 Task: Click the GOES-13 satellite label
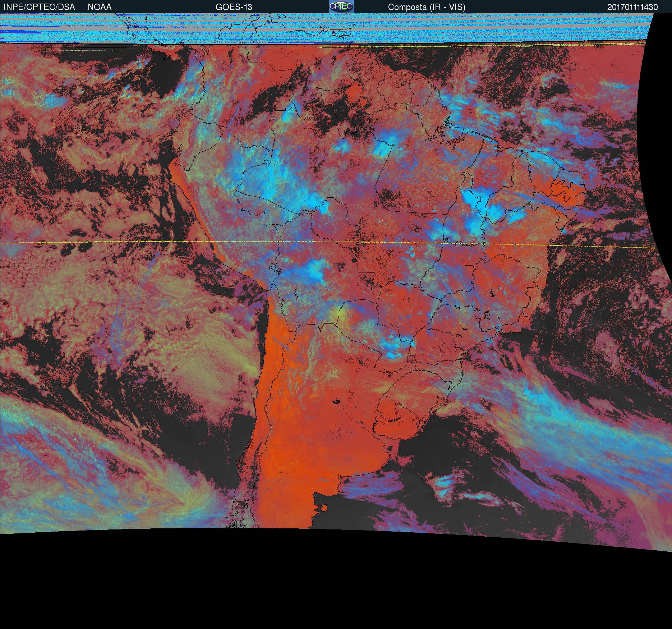234,7
